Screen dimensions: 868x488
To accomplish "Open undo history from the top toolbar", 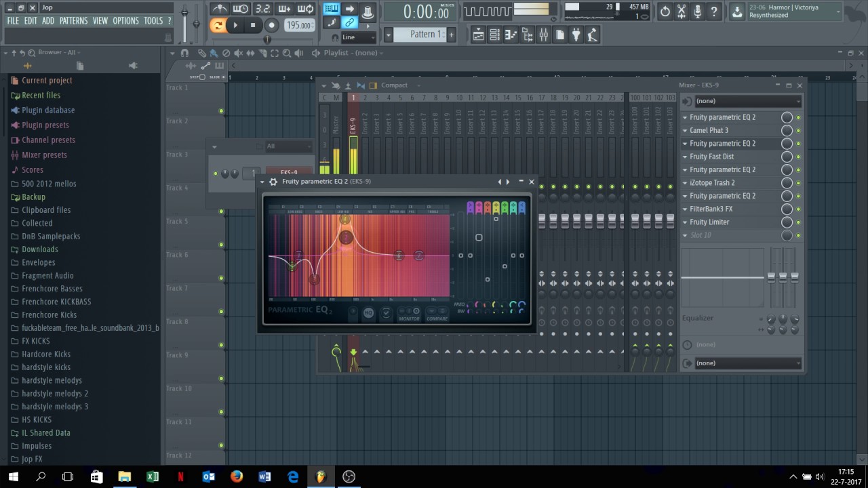I will coord(665,12).
